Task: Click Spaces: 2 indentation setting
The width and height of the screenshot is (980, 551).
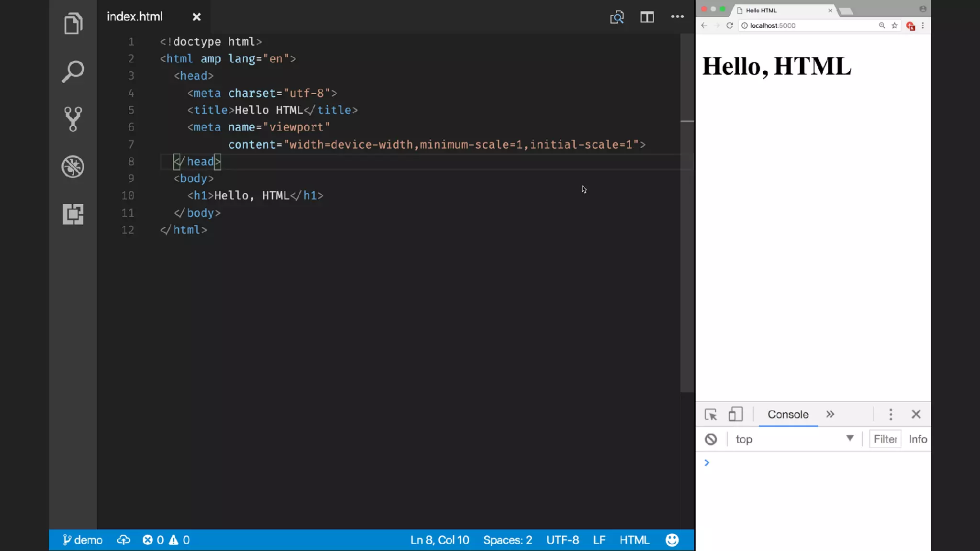Action: (507, 540)
